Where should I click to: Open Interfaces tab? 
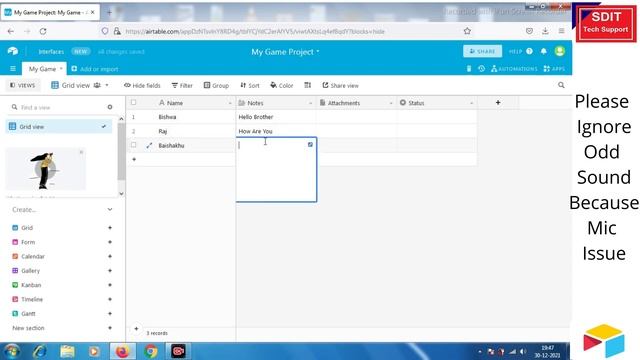(x=51, y=51)
